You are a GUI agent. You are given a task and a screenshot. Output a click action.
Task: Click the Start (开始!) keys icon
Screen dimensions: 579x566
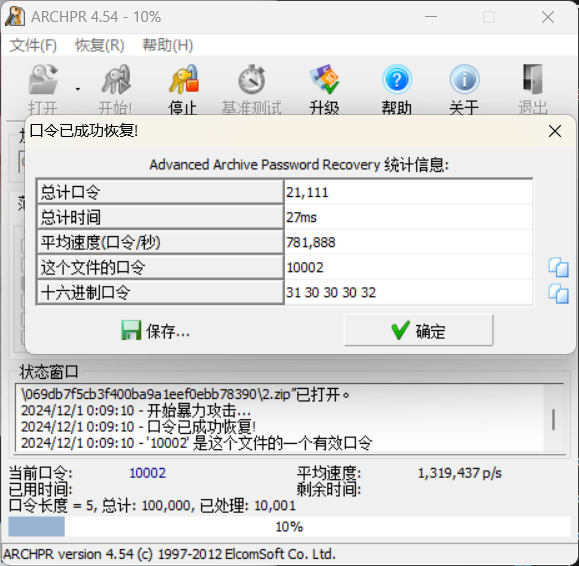point(116,80)
